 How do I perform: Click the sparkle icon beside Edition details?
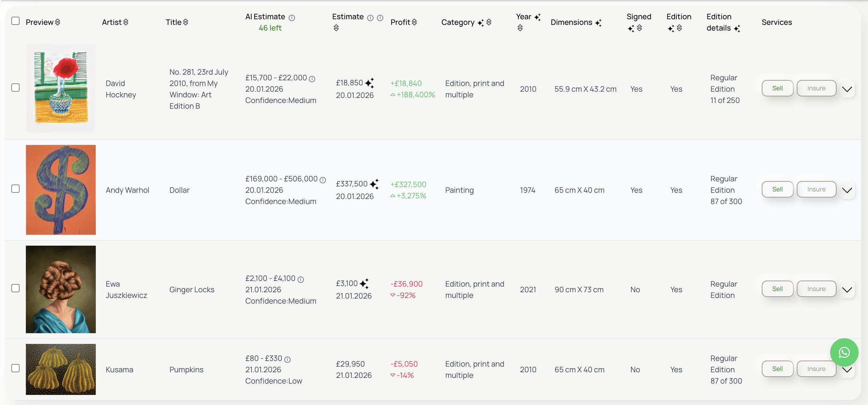click(737, 29)
